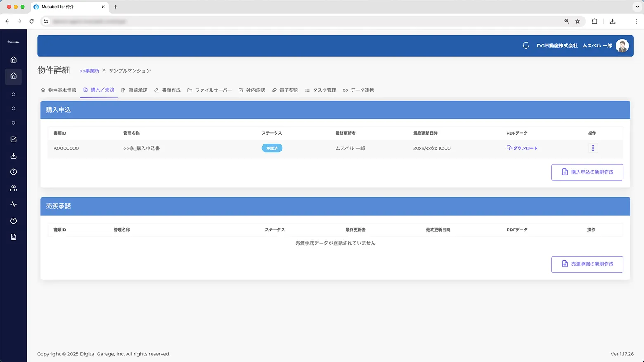Follow the ○○事業所 breadcrumb link

coord(90,71)
